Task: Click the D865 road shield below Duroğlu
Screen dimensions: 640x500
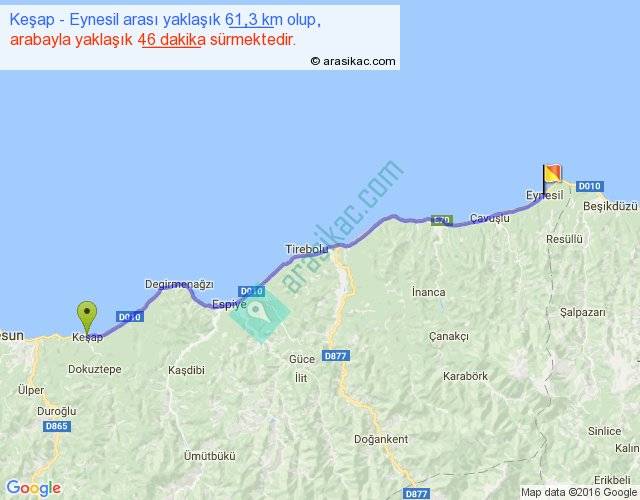Action: click(57, 426)
